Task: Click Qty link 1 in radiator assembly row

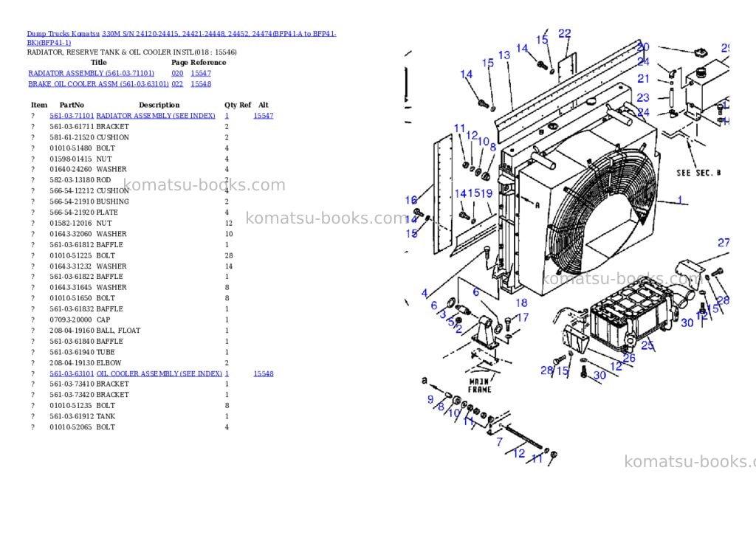Action: pyautogui.click(x=227, y=116)
